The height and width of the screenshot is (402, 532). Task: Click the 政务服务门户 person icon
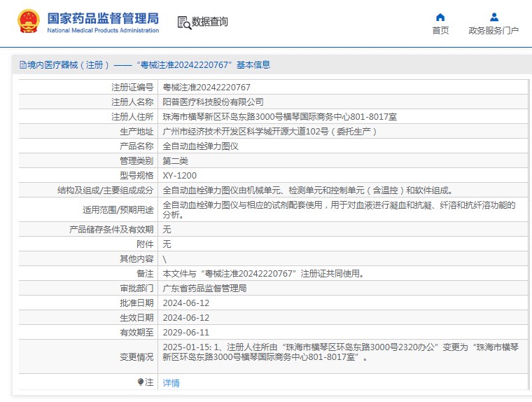[494, 17]
